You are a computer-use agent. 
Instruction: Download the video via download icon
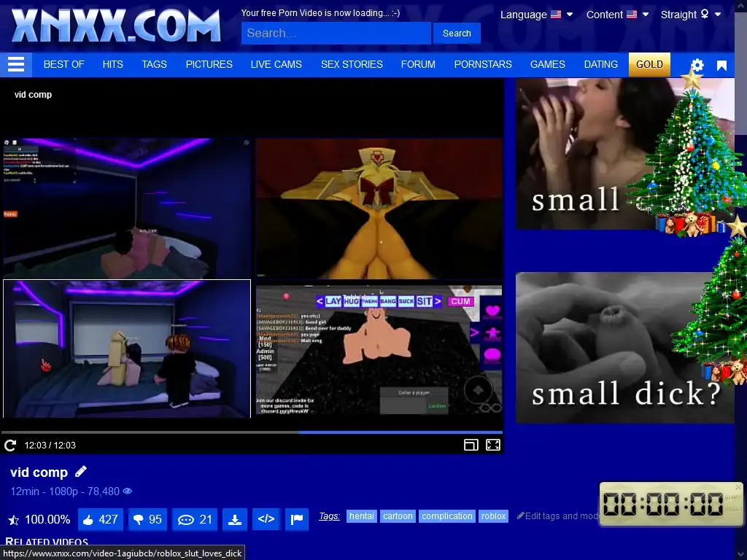[235, 519]
